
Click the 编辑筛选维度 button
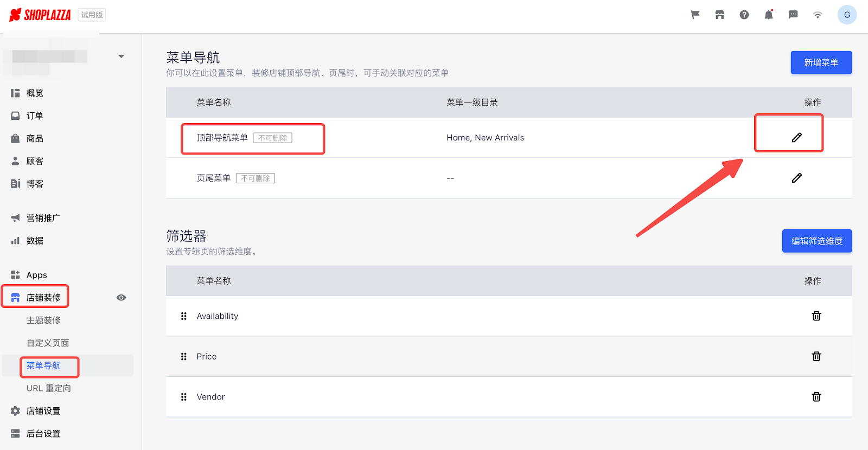click(x=817, y=241)
